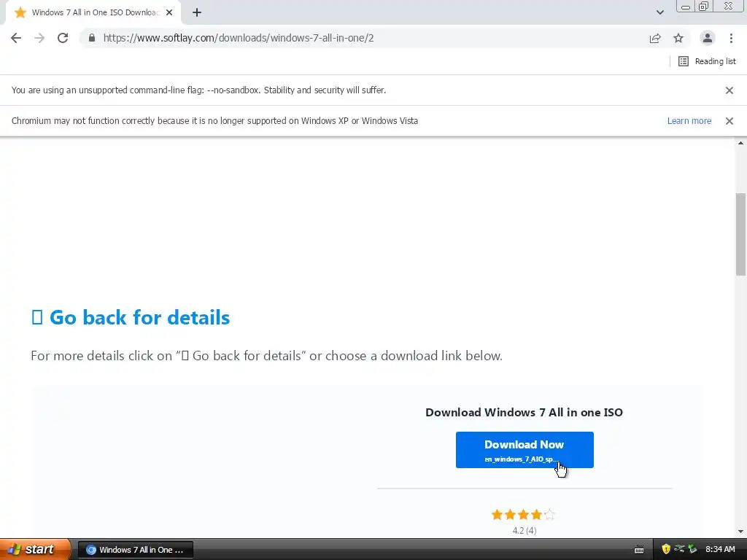Image resolution: width=747 pixels, height=560 pixels.
Task: Select the Chromium taskbar window button
Action: 135,550
